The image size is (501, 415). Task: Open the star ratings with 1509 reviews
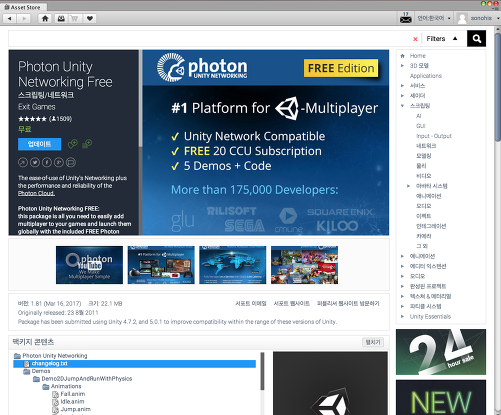pyautogui.click(x=45, y=119)
